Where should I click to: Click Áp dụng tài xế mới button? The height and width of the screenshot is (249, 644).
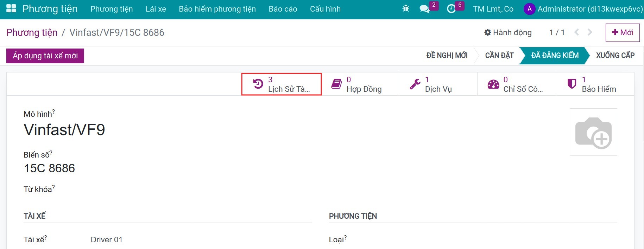45,56
